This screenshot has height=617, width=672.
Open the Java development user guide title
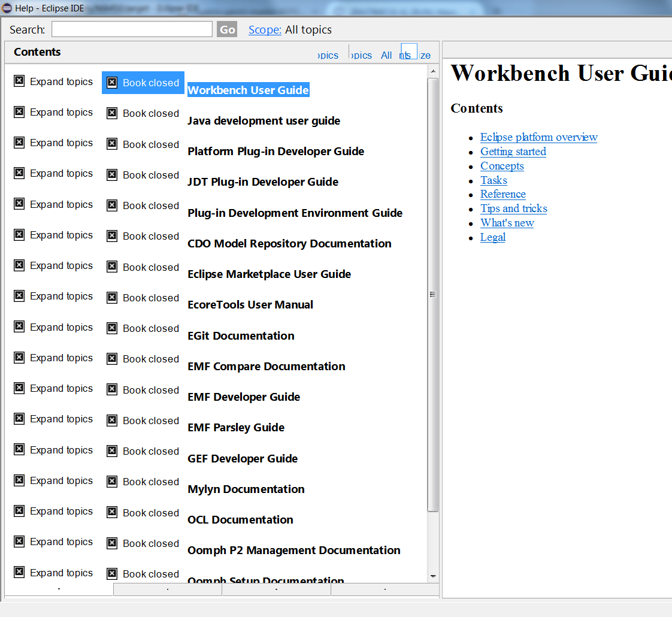(x=264, y=121)
